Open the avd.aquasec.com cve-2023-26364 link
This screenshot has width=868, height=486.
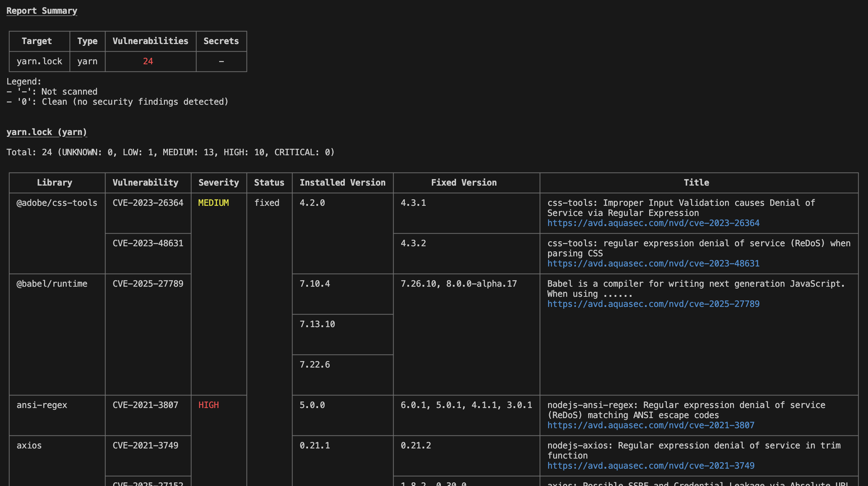click(653, 223)
